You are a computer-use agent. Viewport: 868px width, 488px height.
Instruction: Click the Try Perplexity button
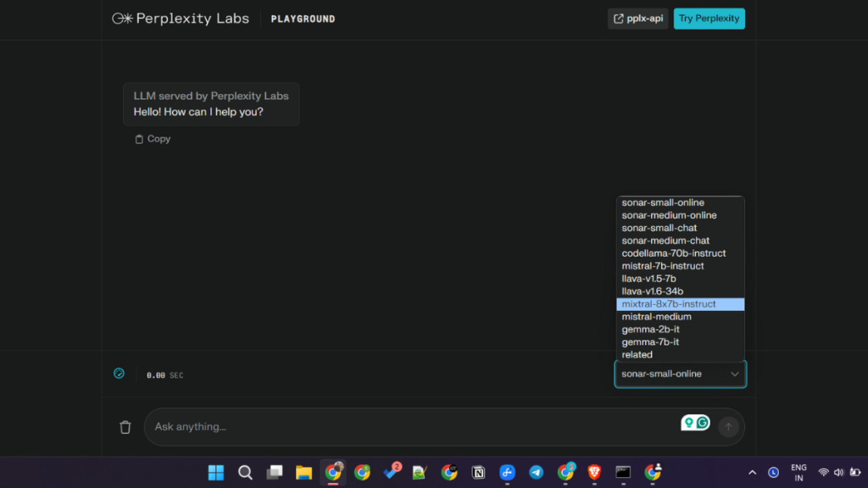(709, 19)
